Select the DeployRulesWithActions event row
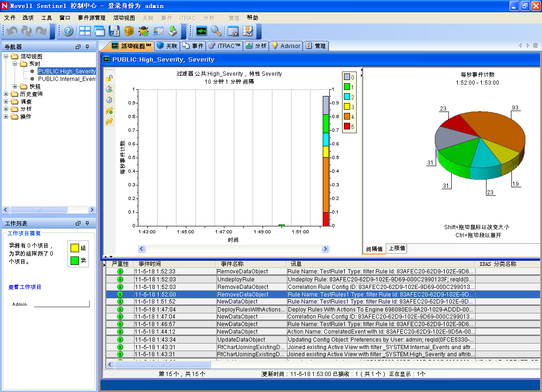 pos(323,309)
